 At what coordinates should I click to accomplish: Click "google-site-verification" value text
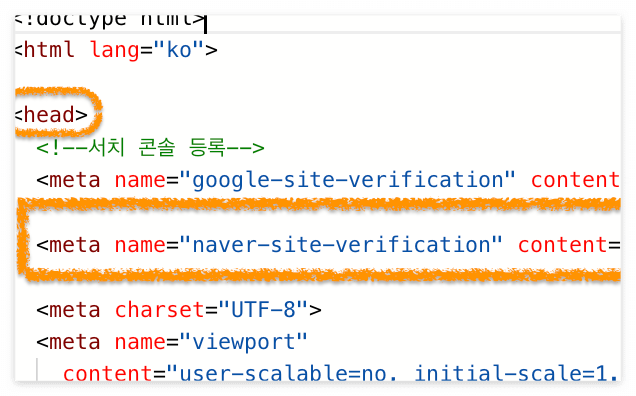(347, 181)
